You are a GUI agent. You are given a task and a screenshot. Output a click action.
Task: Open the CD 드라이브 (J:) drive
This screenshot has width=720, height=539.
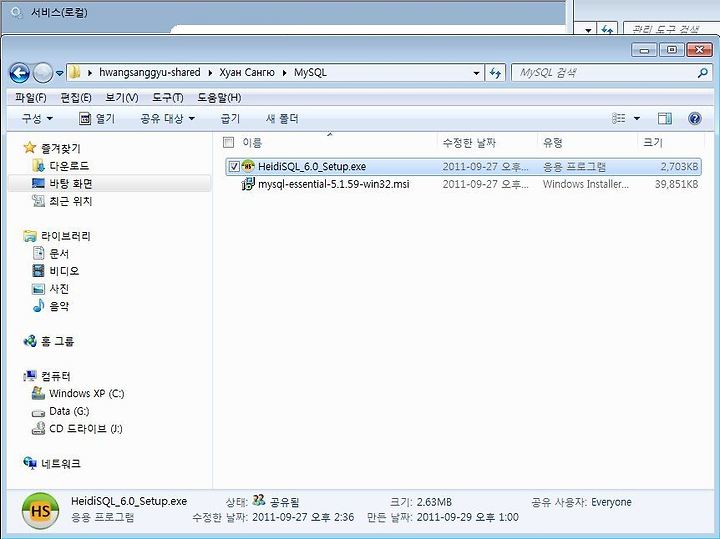point(85,429)
